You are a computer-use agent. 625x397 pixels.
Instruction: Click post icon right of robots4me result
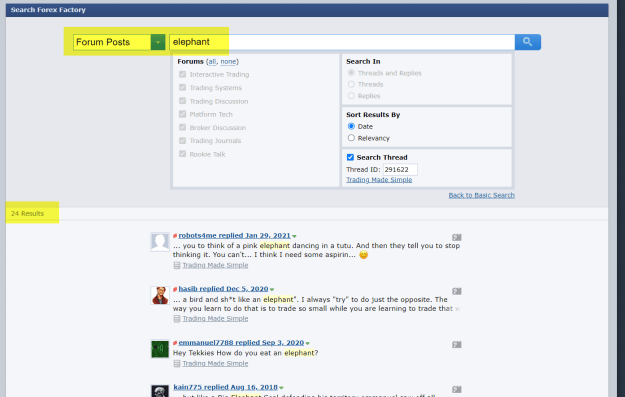(x=457, y=237)
